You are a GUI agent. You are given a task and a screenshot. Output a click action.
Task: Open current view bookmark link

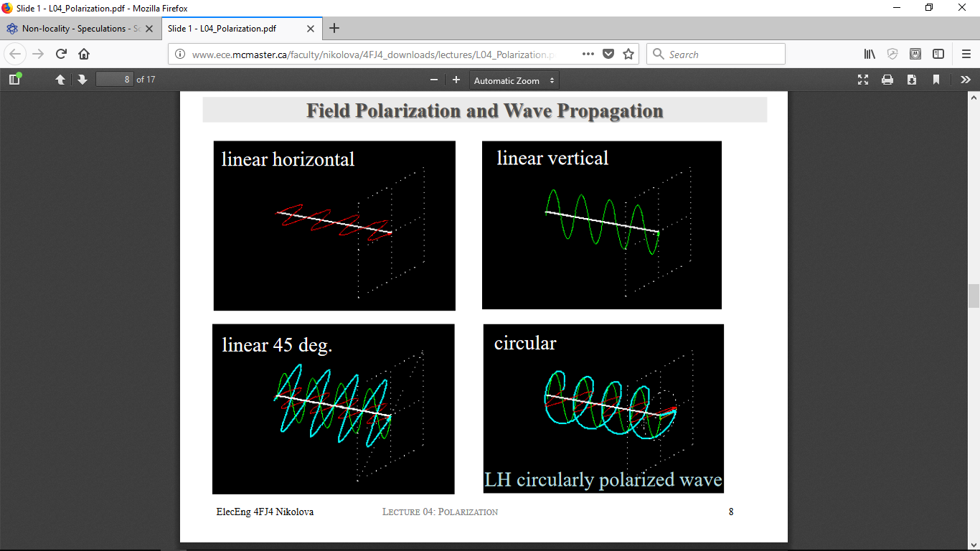point(936,80)
